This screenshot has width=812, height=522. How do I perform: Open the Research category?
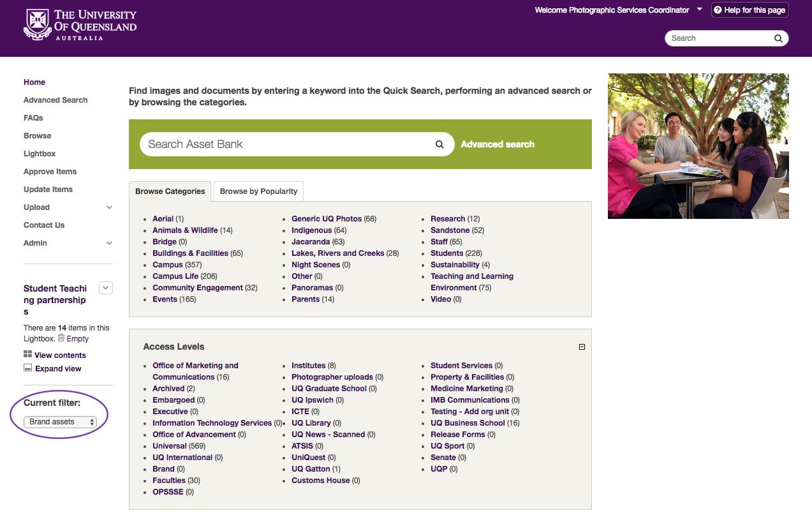coord(448,219)
